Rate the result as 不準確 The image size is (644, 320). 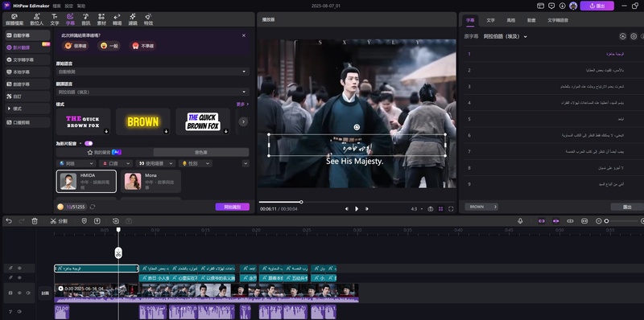click(x=142, y=47)
